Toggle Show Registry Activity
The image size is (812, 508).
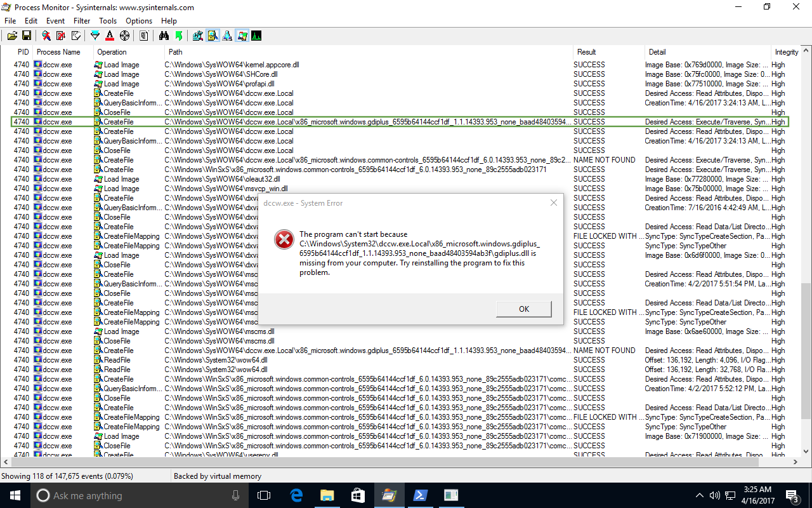[x=198, y=36]
